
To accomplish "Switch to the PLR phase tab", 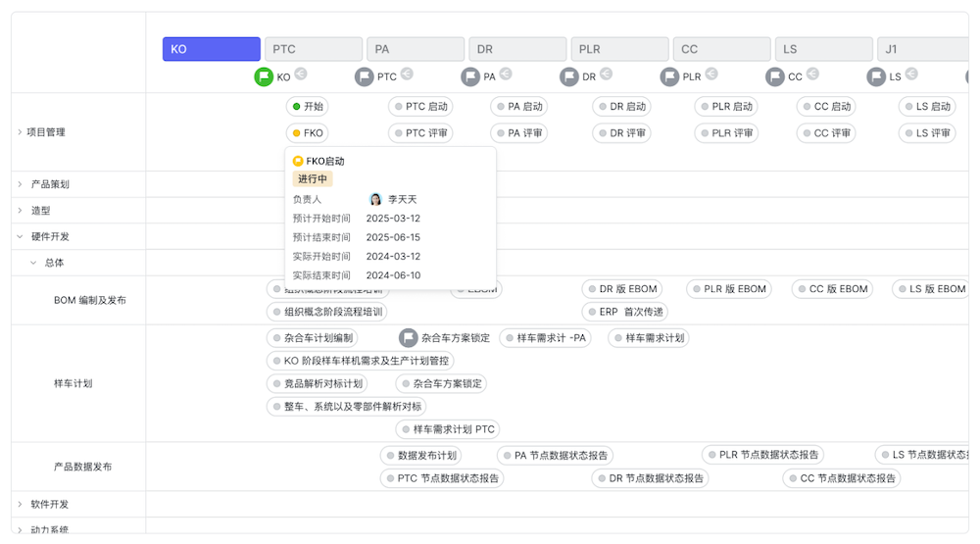I will point(619,49).
